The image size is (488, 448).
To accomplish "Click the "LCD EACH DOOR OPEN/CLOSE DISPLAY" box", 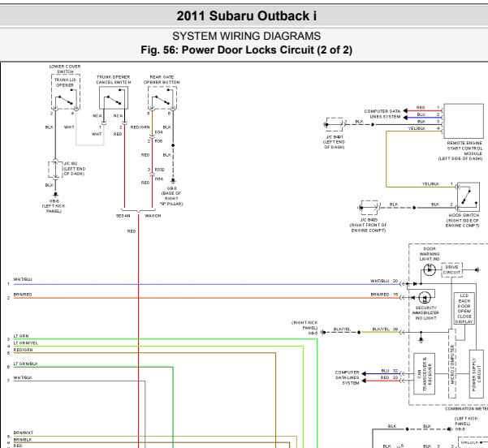I will (464, 308).
